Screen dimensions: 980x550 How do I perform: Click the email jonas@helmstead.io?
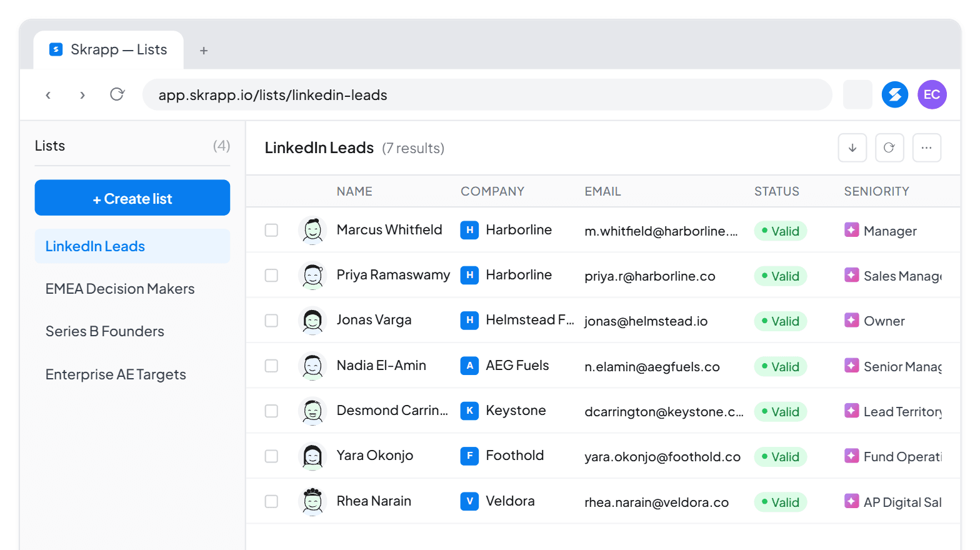tap(646, 321)
